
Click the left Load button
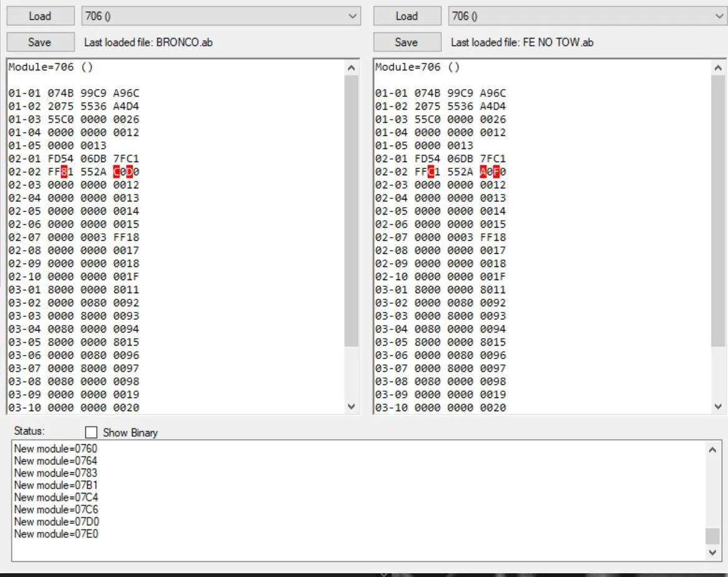[x=41, y=16]
